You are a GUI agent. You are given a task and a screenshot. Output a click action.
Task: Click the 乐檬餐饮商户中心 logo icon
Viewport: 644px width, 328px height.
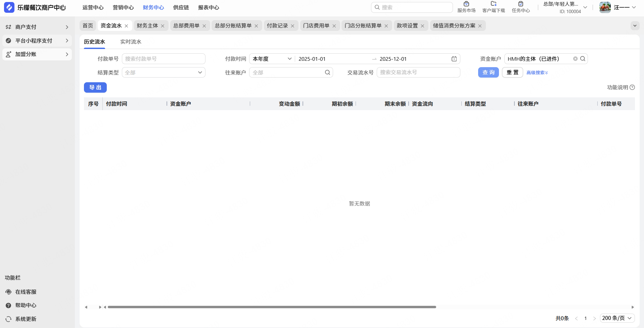(9, 7)
